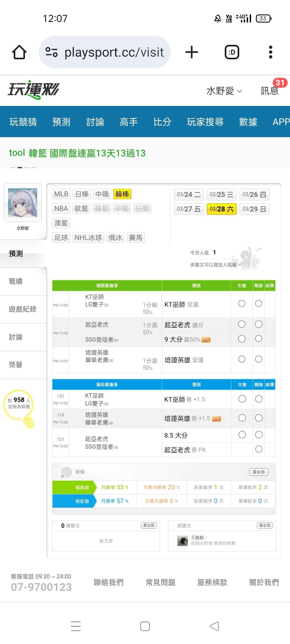290x644 pixels.
Task: Expand 看全部 for 感謝文 section
Action: point(264,525)
